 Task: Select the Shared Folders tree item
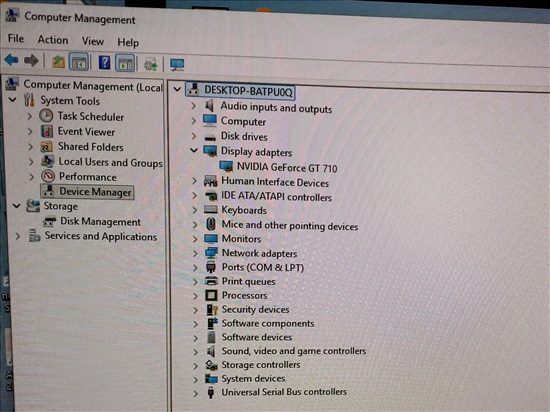pyautogui.click(x=91, y=147)
